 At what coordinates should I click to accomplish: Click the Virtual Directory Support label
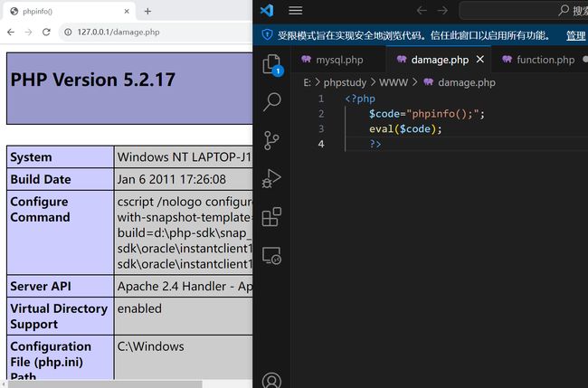point(59,317)
